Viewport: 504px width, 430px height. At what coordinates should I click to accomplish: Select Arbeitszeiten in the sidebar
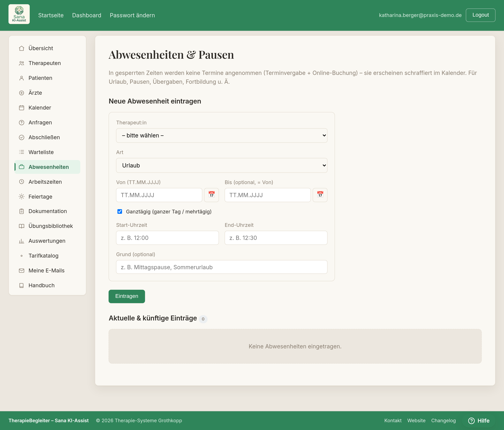[47, 182]
